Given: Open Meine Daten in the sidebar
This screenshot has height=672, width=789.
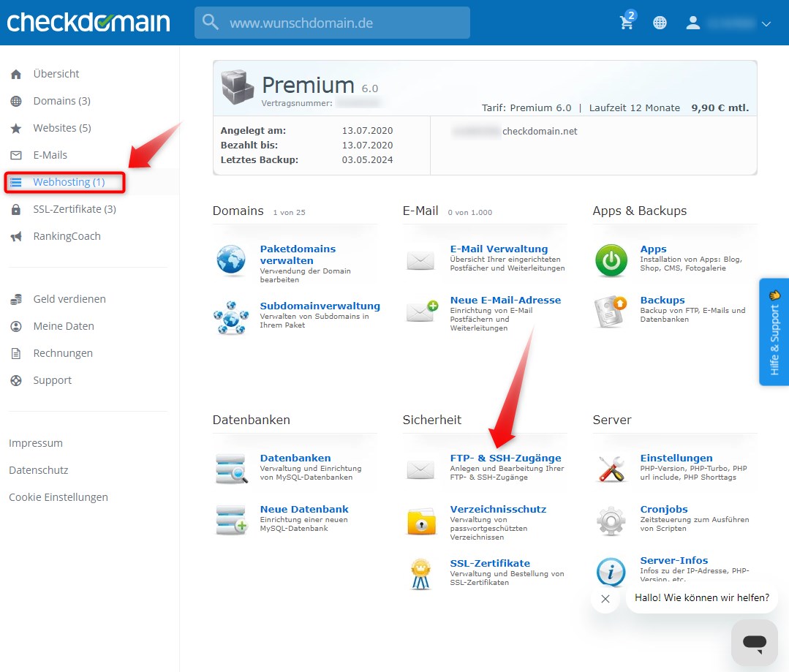Looking at the screenshot, I should 64,326.
